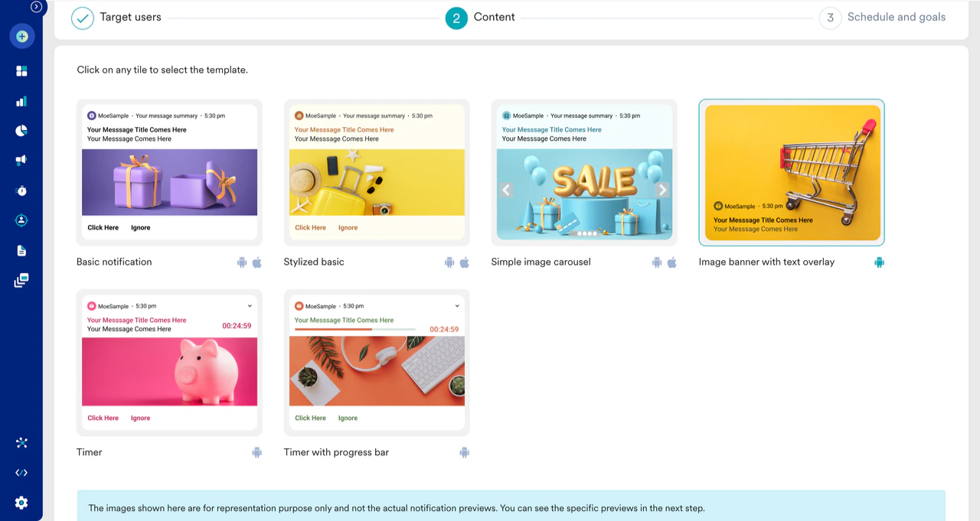The width and height of the screenshot is (980, 521).
Task: Click the step 2 number circle
Action: [x=456, y=18]
